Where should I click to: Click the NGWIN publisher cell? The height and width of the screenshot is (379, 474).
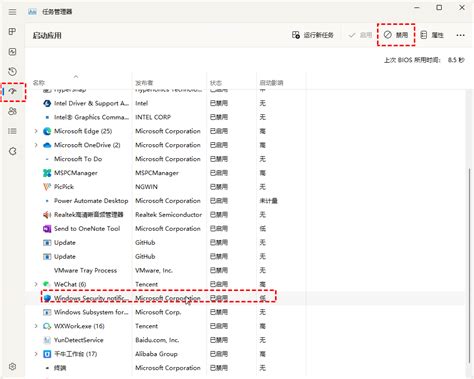[146, 187]
